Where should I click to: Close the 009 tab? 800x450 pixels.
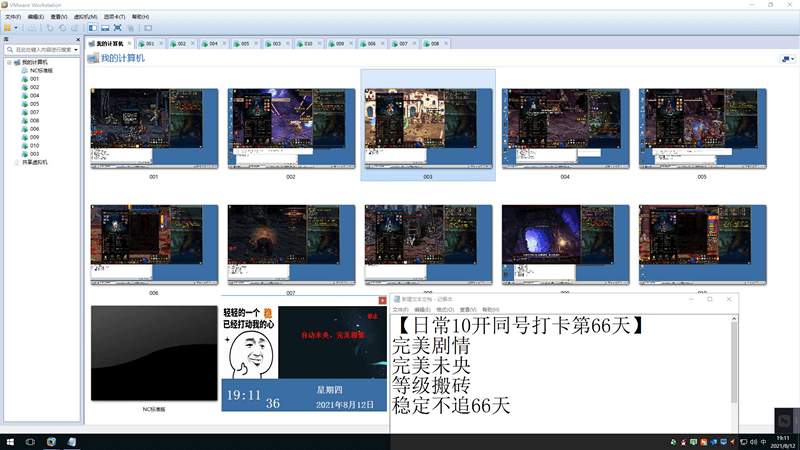pyautogui.click(x=351, y=43)
